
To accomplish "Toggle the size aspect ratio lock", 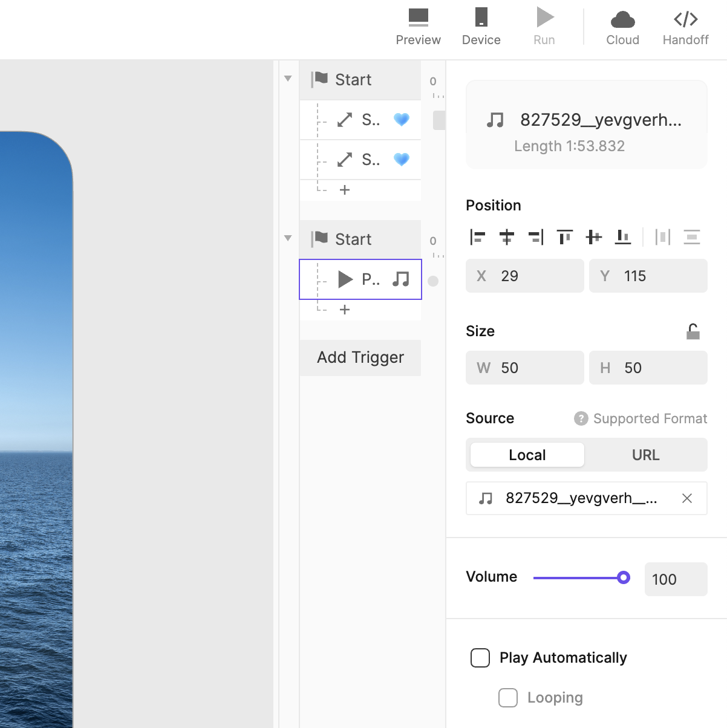I will point(693,331).
